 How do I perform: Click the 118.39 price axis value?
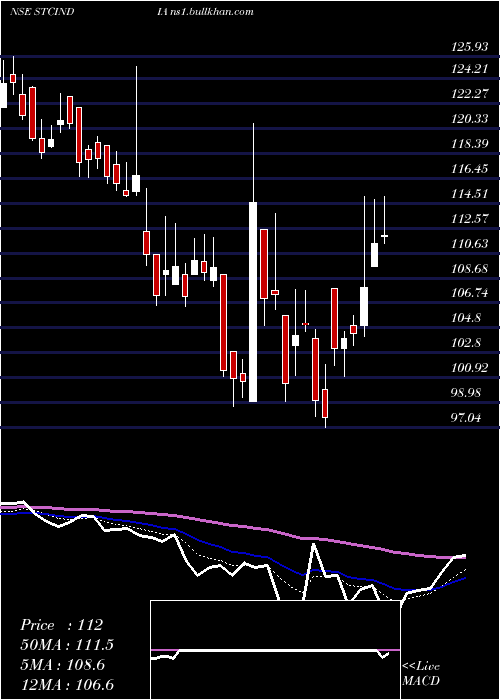469,144
